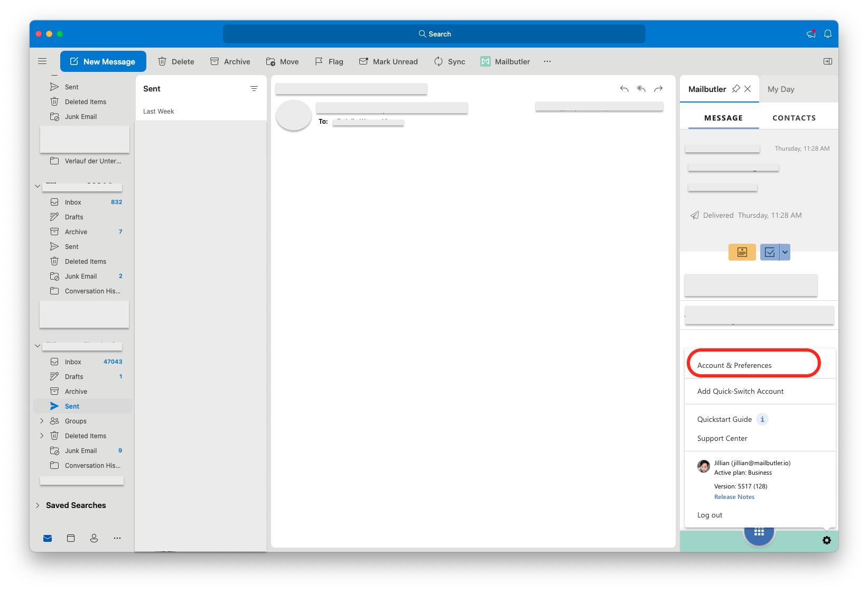
Task: Click the Last Week group header
Action: 158,112
